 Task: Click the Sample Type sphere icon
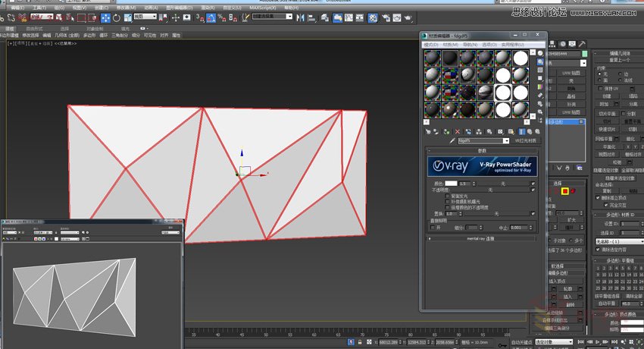(540, 53)
